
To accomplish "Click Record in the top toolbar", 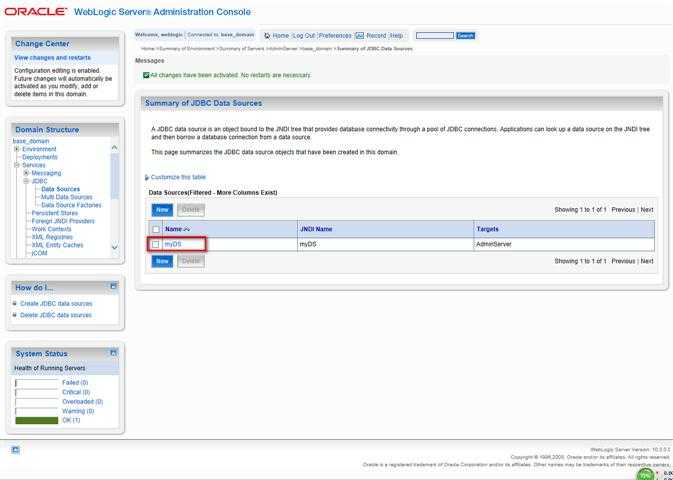I will (x=376, y=36).
